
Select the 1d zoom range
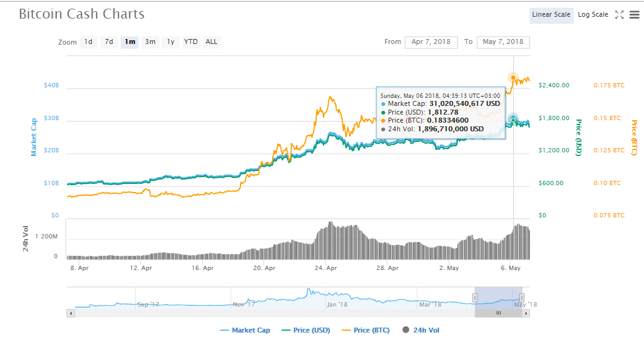tap(89, 42)
